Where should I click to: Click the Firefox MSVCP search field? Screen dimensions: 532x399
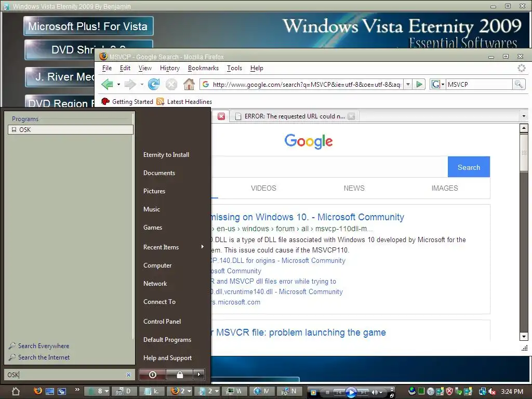click(478, 84)
